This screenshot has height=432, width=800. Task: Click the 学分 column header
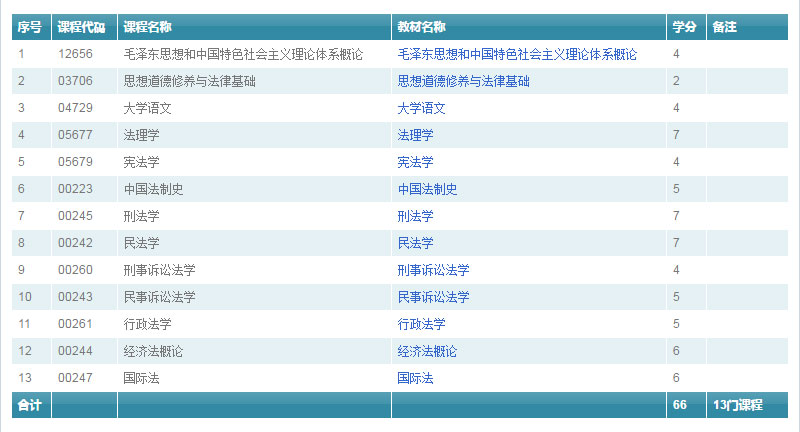tap(684, 27)
